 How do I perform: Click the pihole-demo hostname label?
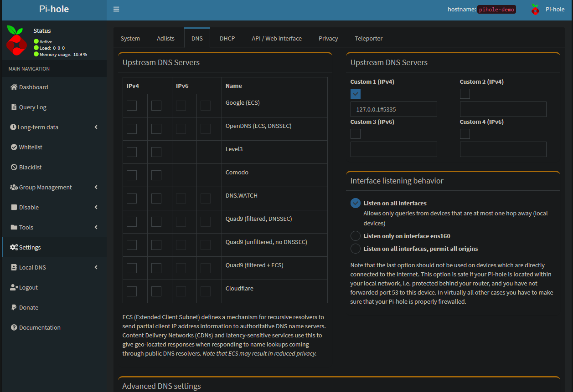pos(496,10)
